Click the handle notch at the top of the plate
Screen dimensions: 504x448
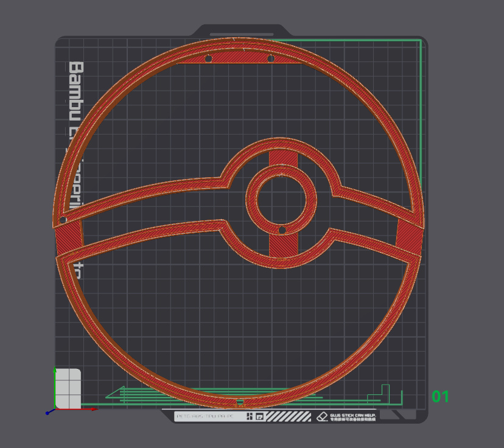pos(240,30)
